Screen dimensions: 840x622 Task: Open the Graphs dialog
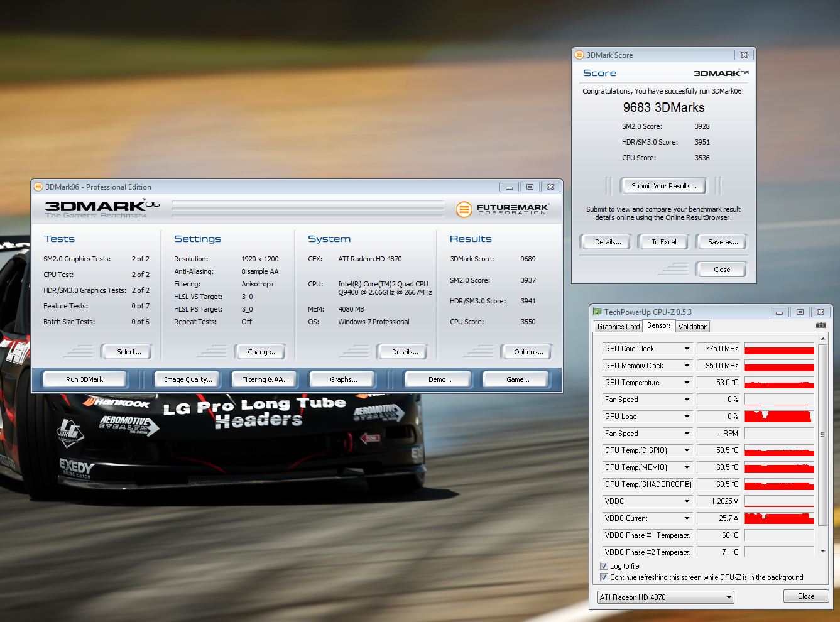343,379
